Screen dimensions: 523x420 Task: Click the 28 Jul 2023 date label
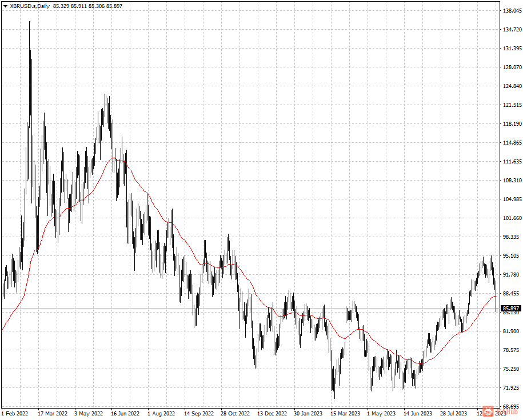click(453, 413)
